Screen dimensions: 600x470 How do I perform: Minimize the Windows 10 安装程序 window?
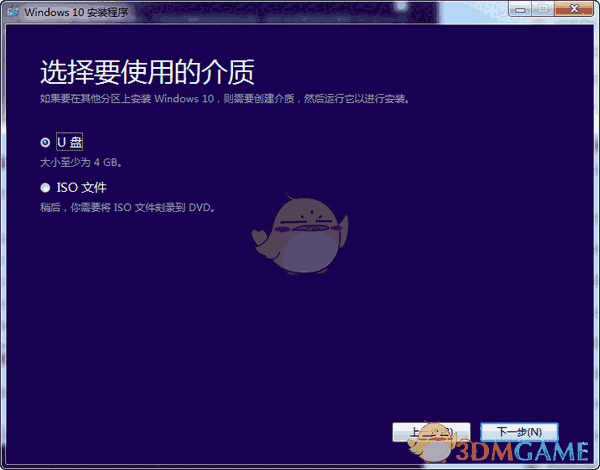[x=520, y=9]
